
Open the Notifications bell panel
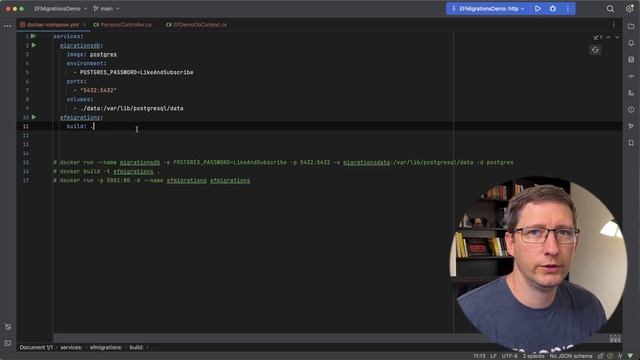click(631, 43)
